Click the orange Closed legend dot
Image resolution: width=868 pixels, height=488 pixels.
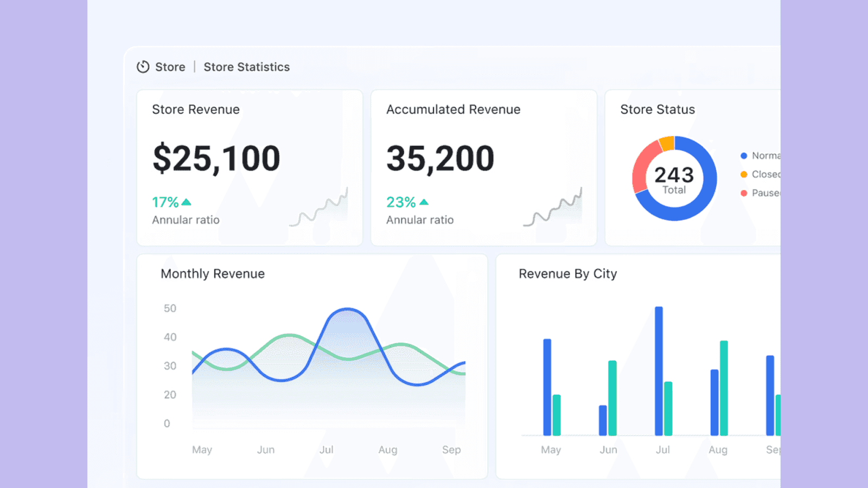[743, 174]
